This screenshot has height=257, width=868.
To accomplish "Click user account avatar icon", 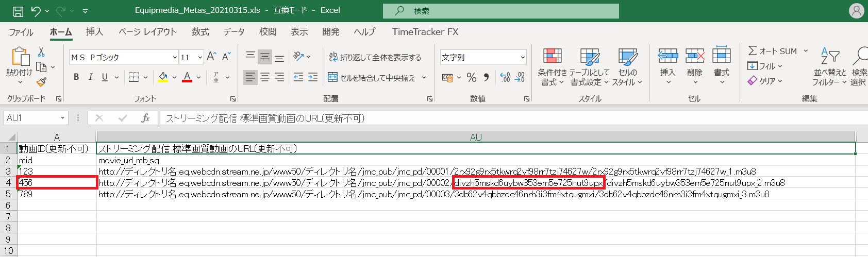I will [856, 11].
